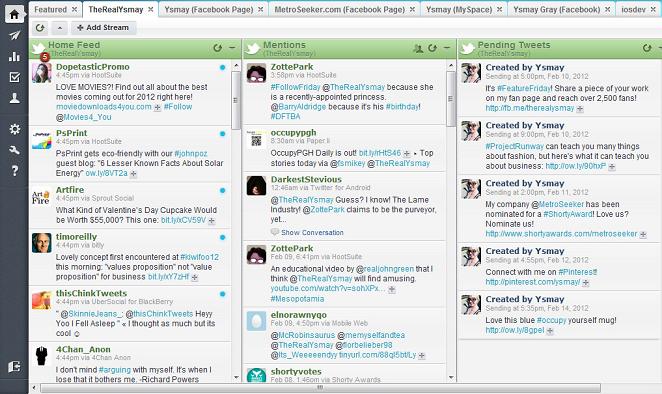Expand tinyurl.com/88ql5bt link preview plus icon
The image size is (662, 394).
pyautogui.click(x=421, y=356)
